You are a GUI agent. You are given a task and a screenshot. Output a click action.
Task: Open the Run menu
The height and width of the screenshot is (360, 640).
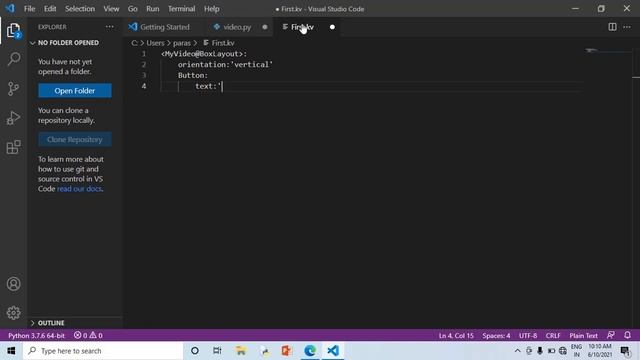(x=153, y=9)
